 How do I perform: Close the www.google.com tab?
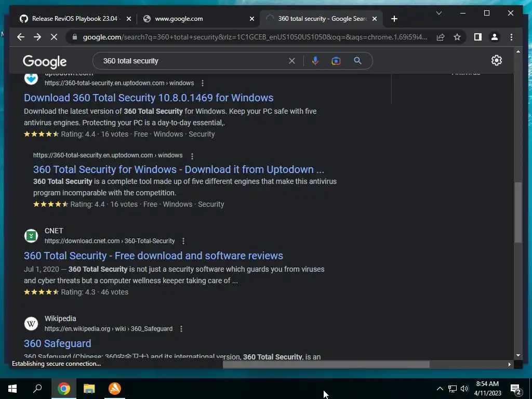252,19
